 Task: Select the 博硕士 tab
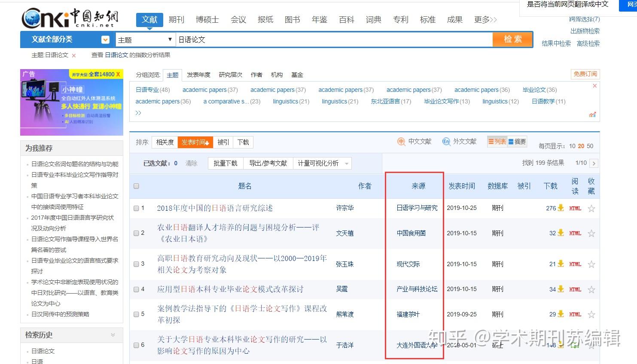click(x=207, y=20)
